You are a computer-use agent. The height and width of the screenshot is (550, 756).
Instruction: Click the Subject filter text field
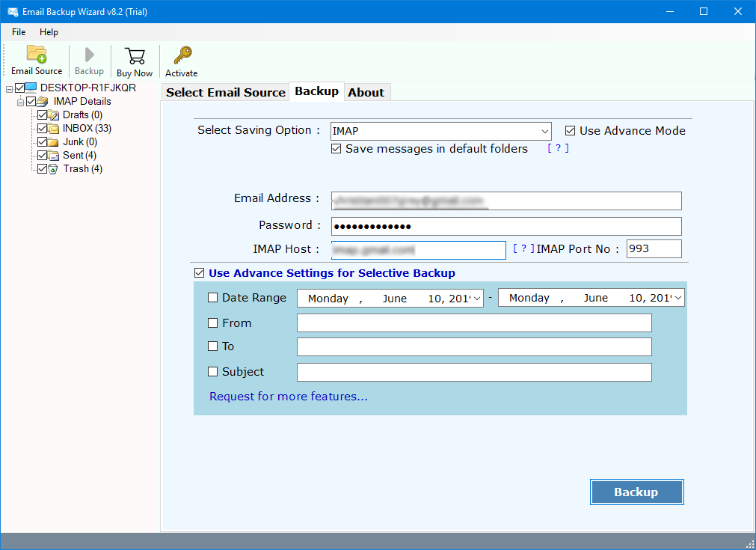474,372
